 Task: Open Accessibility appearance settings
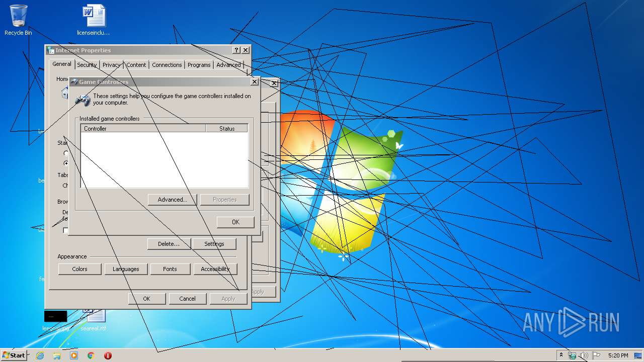click(x=215, y=269)
